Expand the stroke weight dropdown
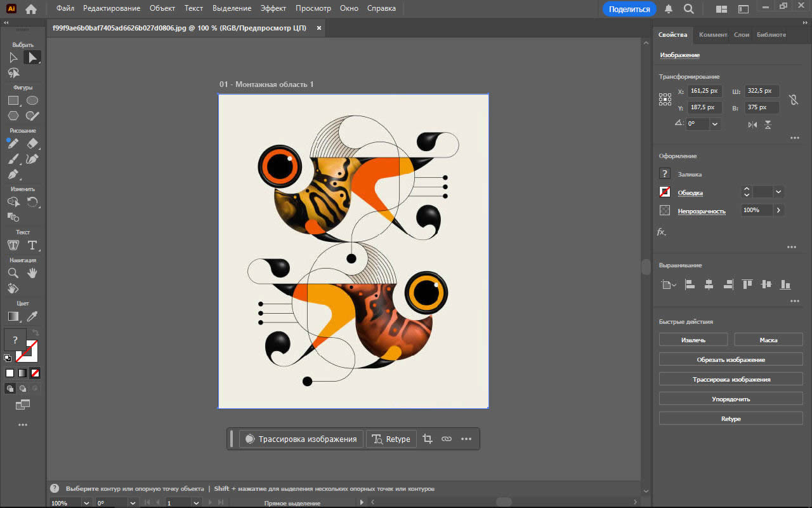The height and width of the screenshot is (508, 812). tap(778, 192)
